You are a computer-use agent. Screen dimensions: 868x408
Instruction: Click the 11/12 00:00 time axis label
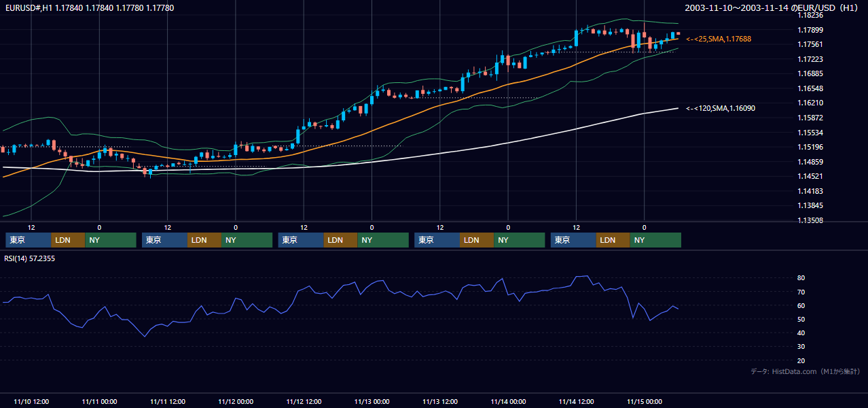[x=236, y=401]
